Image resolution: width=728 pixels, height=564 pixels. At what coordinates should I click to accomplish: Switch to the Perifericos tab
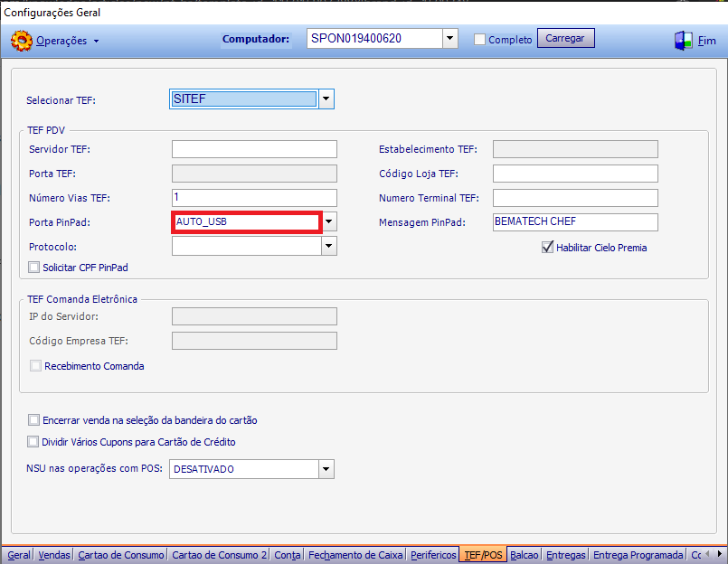[x=433, y=555]
